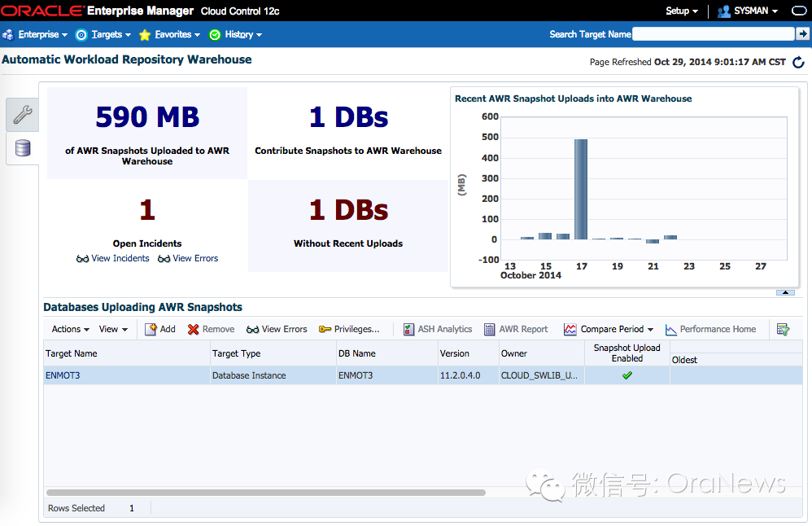Click the 'CLOUD_SWLIB_U...' owner cell
812x526 pixels.
point(542,375)
